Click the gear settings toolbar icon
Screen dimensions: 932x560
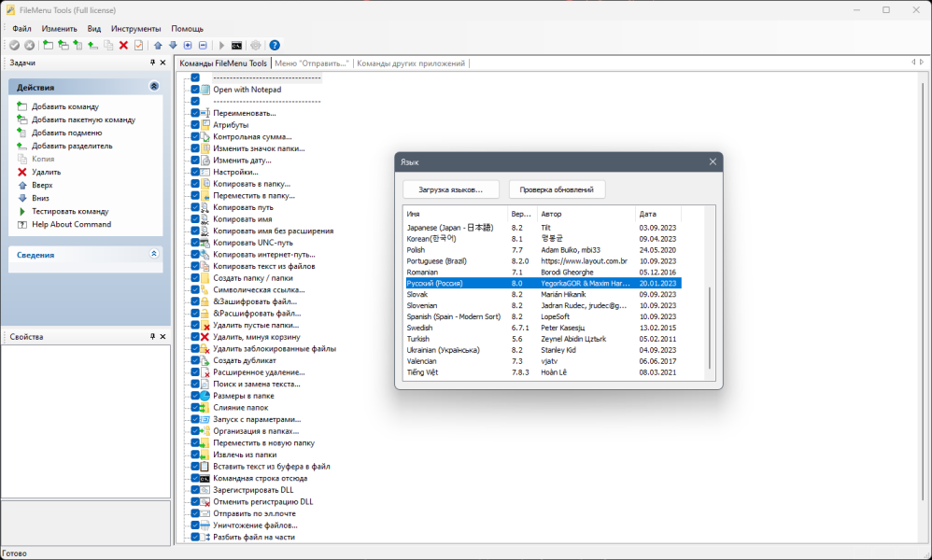coord(256,45)
